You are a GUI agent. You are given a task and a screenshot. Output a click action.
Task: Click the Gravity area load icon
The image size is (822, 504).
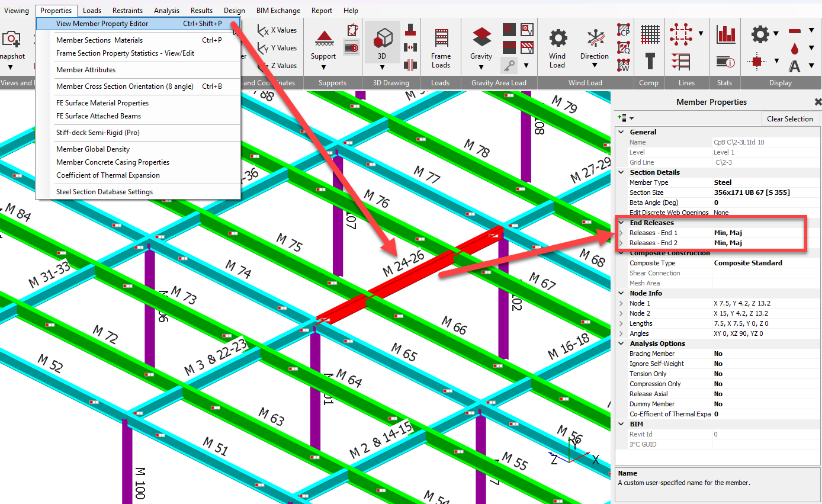point(481,37)
